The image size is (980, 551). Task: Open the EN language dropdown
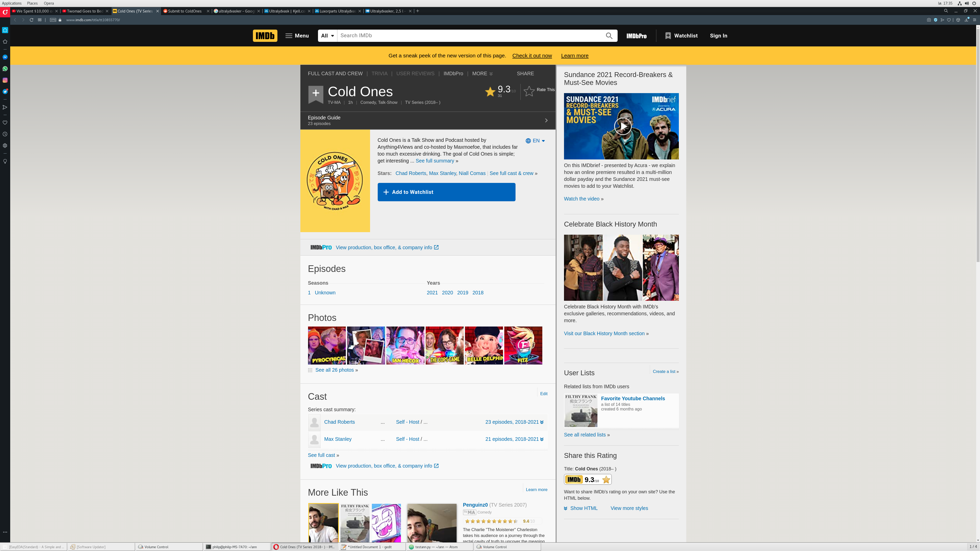click(x=535, y=141)
